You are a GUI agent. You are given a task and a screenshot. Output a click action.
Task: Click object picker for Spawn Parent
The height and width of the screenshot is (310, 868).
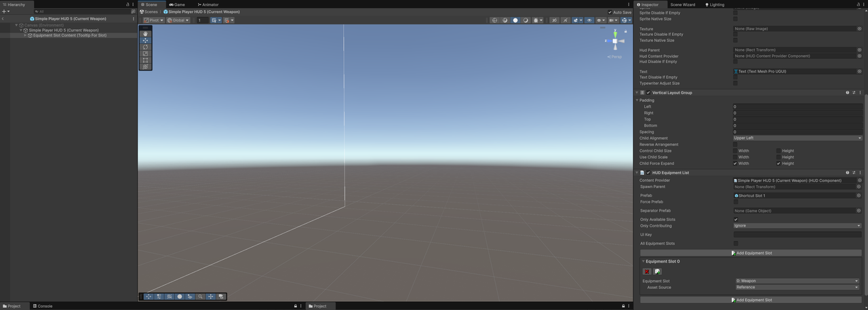point(859,187)
